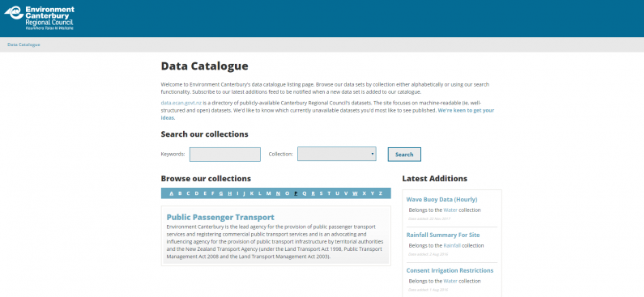
Task: Browse collections starting with A
Action: 171,193
